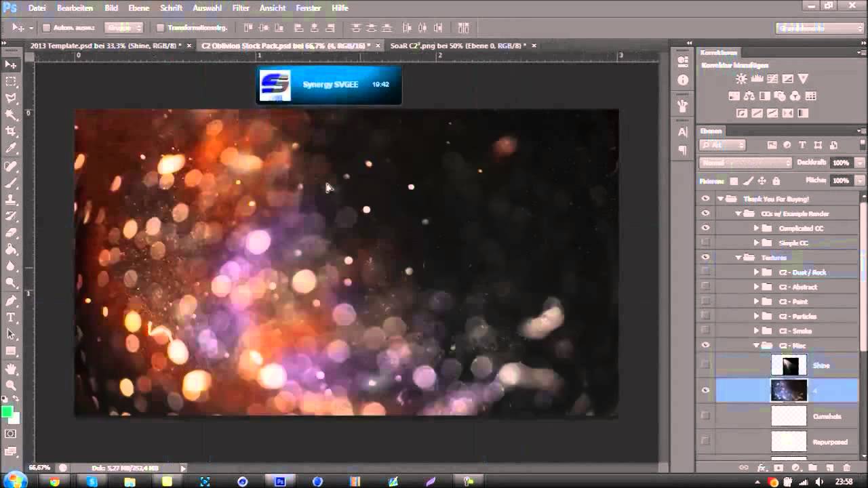This screenshot has height=488, width=868.
Task: Select the Eraser tool
Action: click(11, 233)
